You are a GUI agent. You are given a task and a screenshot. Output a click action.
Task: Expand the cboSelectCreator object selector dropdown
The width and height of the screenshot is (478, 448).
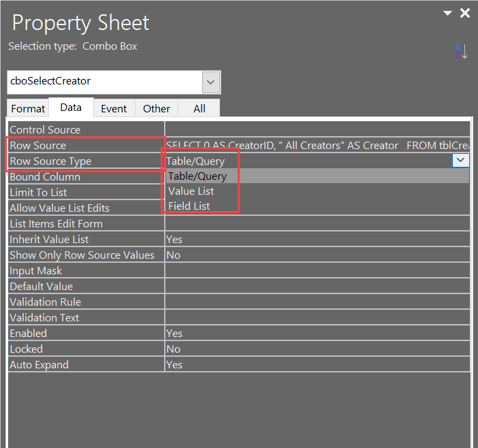tap(210, 82)
